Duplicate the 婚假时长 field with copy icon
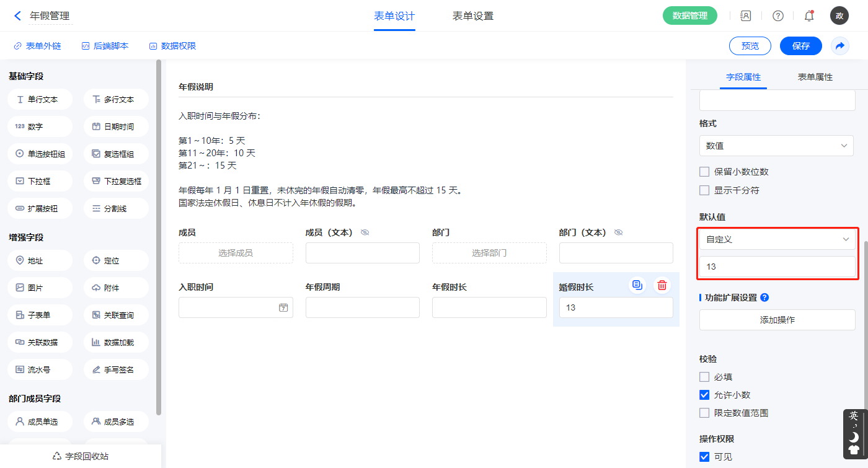The width and height of the screenshot is (868, 468). coord(637,285)
